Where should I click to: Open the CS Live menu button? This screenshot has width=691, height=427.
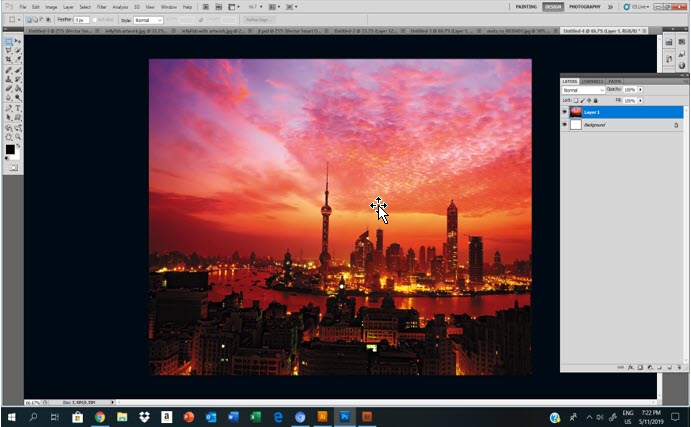636,7
